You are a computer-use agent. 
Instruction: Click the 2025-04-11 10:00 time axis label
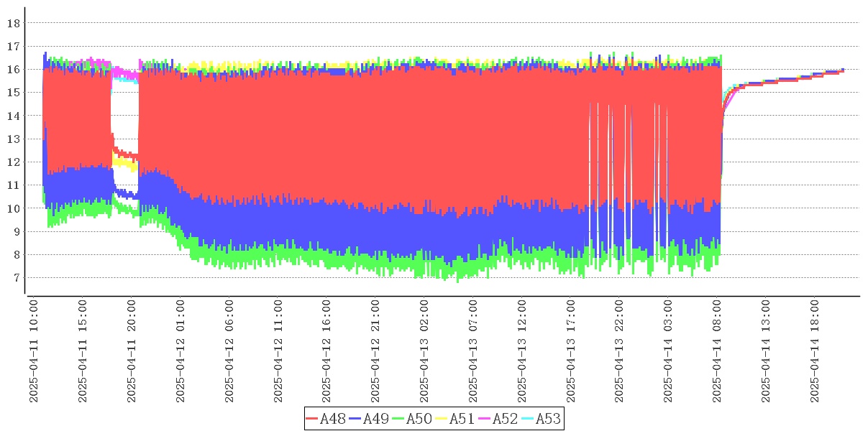pos(33,352)
